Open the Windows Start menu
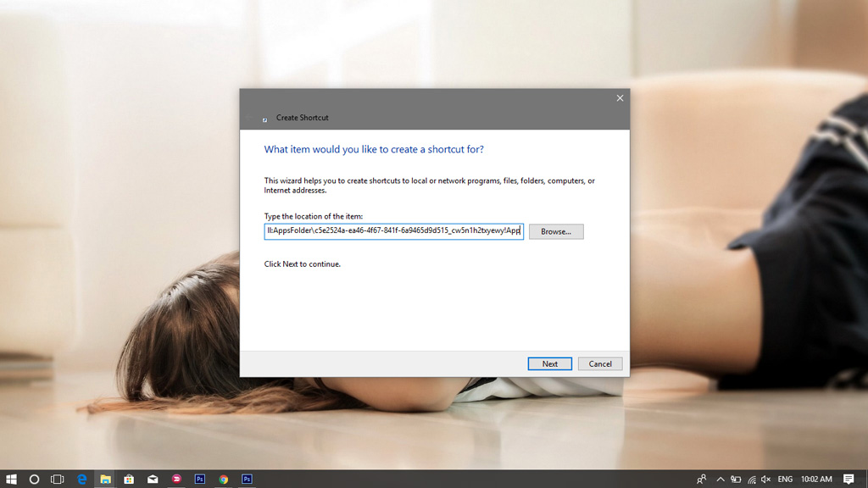The width and height of the screenshot is (868, 488). click(x=11, y=480)
